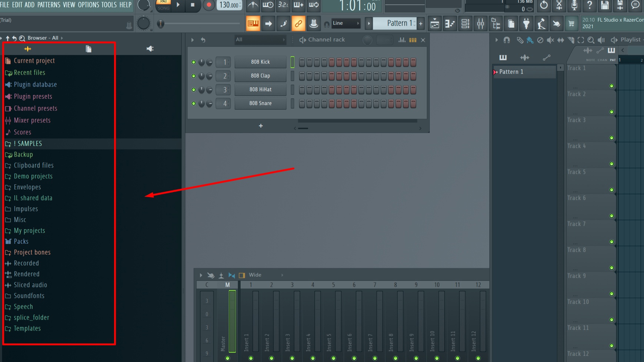The image size is (644, 362).
Task: Select Pattern 1 in Playlist picker
Action: point(524,72)
